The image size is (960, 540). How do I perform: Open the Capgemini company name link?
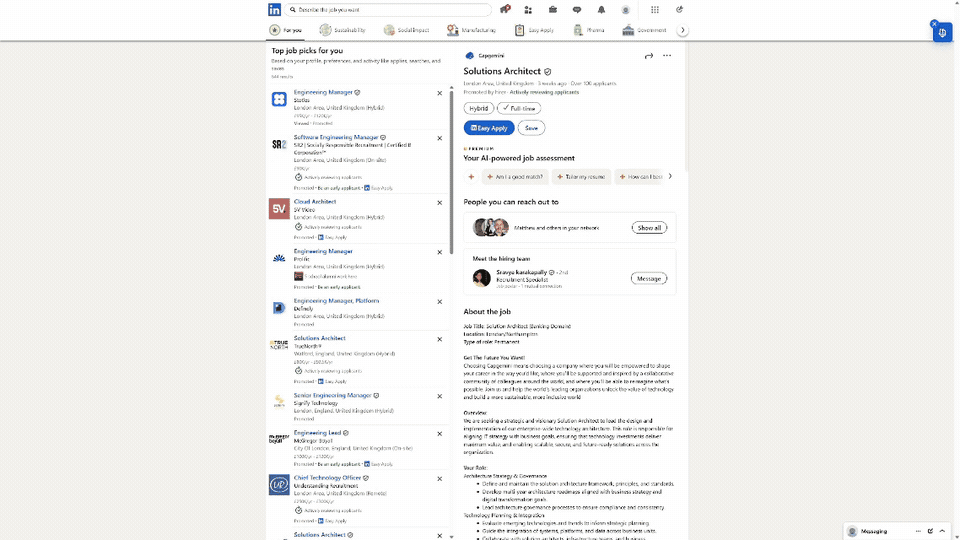pyautogui.click(x=491, y=56)
